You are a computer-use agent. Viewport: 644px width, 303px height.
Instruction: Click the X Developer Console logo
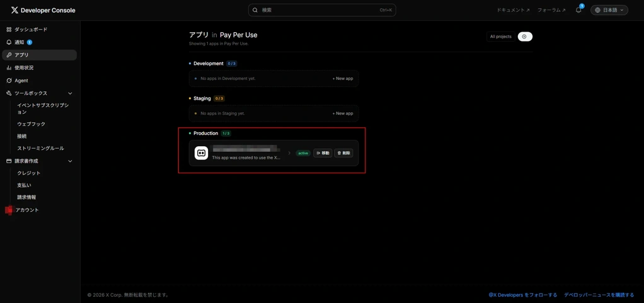[43, 10]
